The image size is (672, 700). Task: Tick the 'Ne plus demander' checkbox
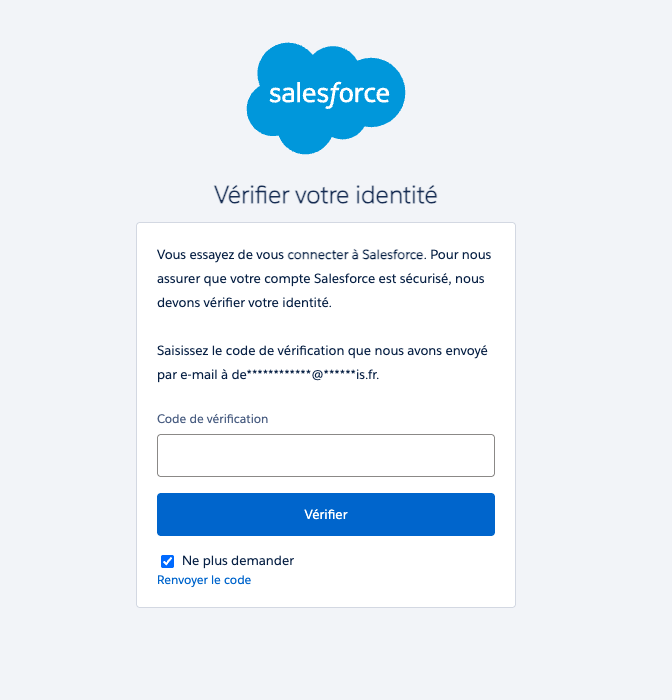168,561
